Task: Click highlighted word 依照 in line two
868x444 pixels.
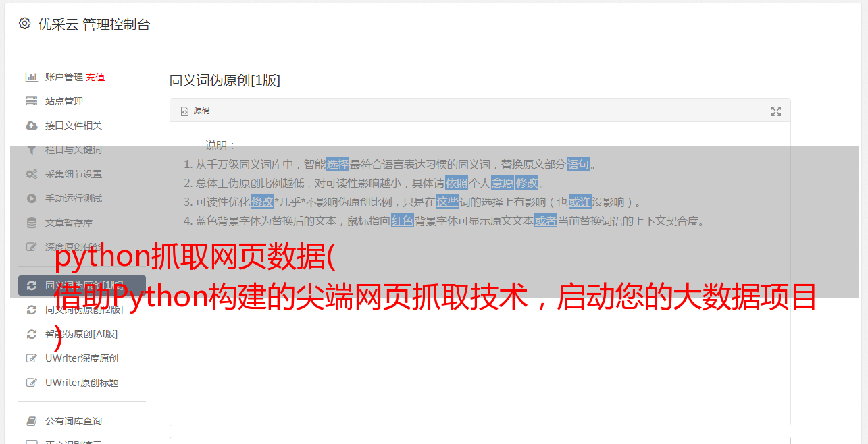Action: coord(457,183)
